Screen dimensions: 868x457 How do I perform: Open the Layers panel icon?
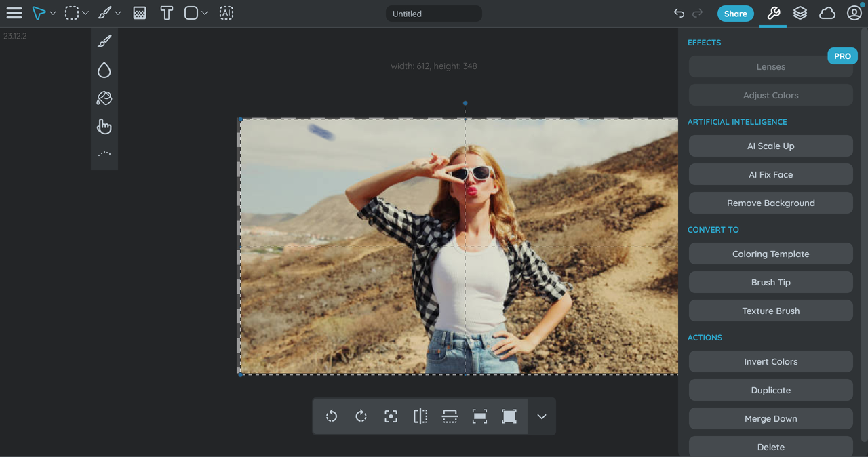click(800, 13)
